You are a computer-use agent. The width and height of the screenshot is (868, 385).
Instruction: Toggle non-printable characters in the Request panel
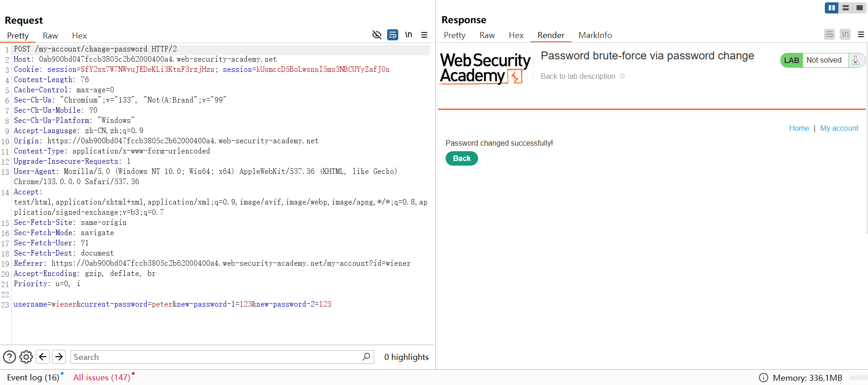click(408, 35)
